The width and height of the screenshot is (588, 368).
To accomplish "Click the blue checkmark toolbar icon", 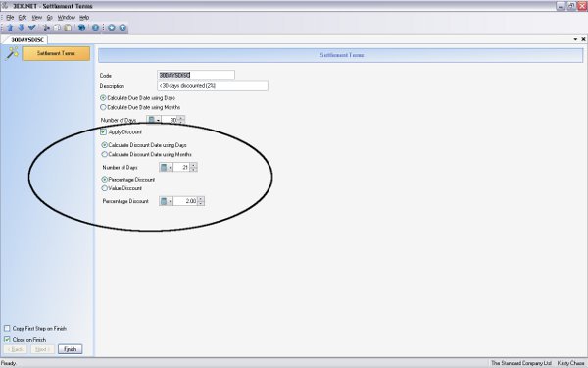I will 32,27.
